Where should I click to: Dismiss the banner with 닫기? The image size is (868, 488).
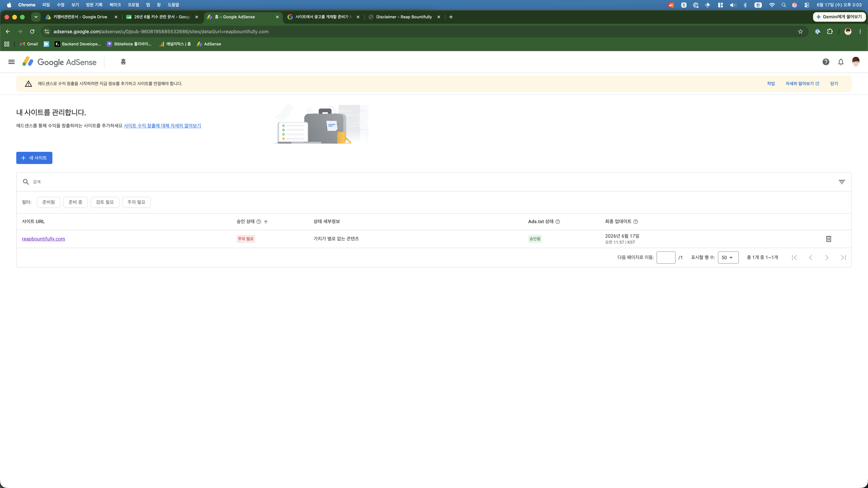(834, 84)
